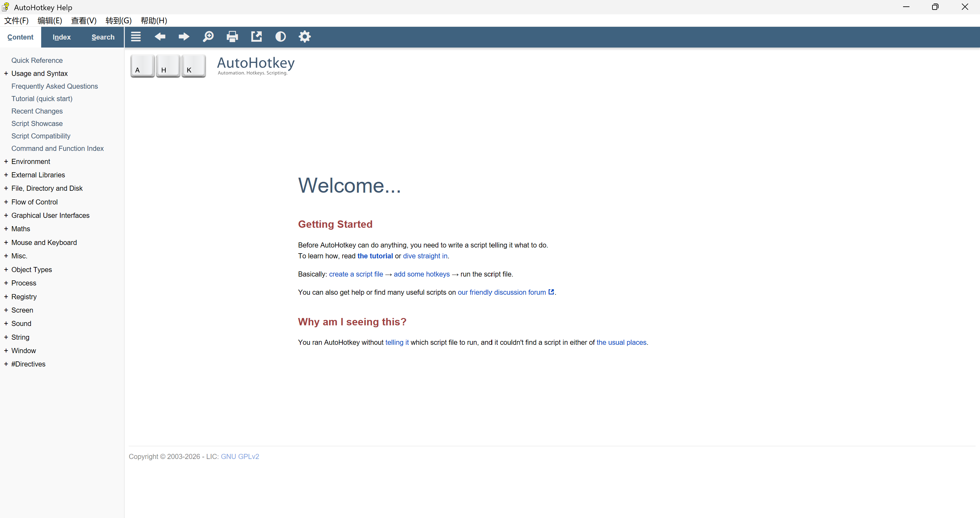The image size is (980, 518).
Task: Open the 查看(V) menu
Action: pyautogui.click(x=84, y=20)
